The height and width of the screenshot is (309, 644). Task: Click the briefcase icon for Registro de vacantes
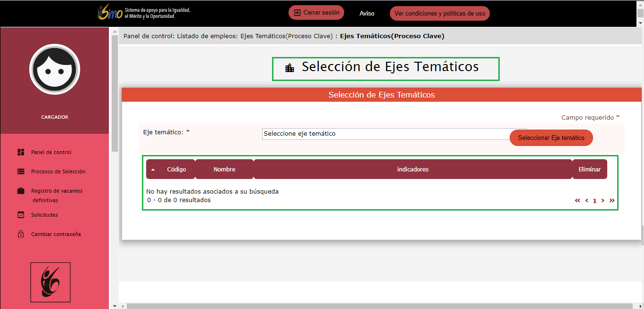tap(21, 191)
